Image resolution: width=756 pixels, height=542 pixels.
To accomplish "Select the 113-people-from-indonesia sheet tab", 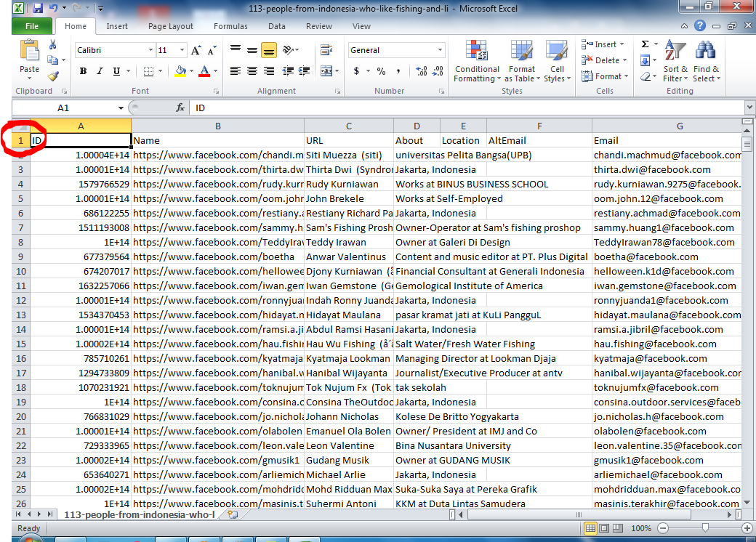I will (x=140, y=514).
